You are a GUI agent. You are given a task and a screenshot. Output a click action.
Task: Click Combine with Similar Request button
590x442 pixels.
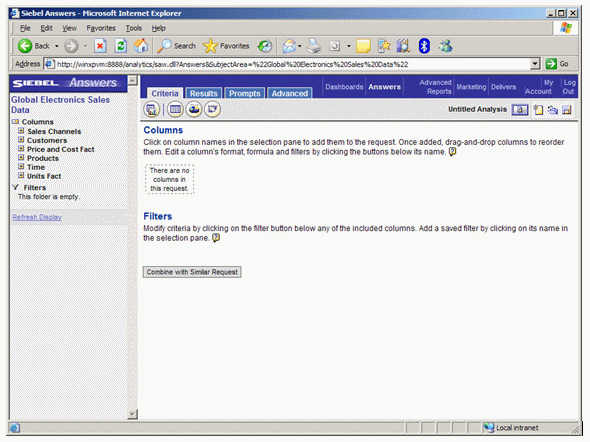[x=192, y=272]
